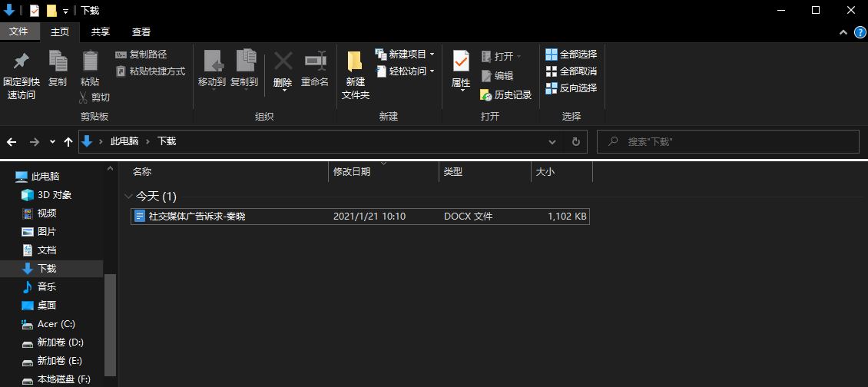Expand the address bar history dropdown
This screenshot has height=387, width=868.
pyautogui.click(x=552, y=142)
